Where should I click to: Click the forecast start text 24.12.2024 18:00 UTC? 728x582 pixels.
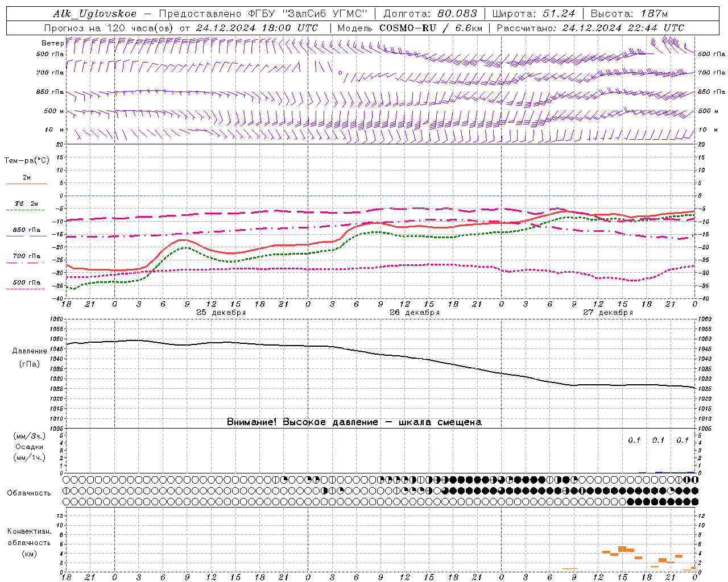tap(257, 28)
